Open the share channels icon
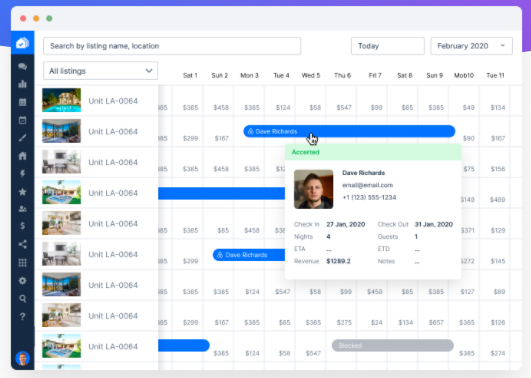 click(x=22, y=244)
